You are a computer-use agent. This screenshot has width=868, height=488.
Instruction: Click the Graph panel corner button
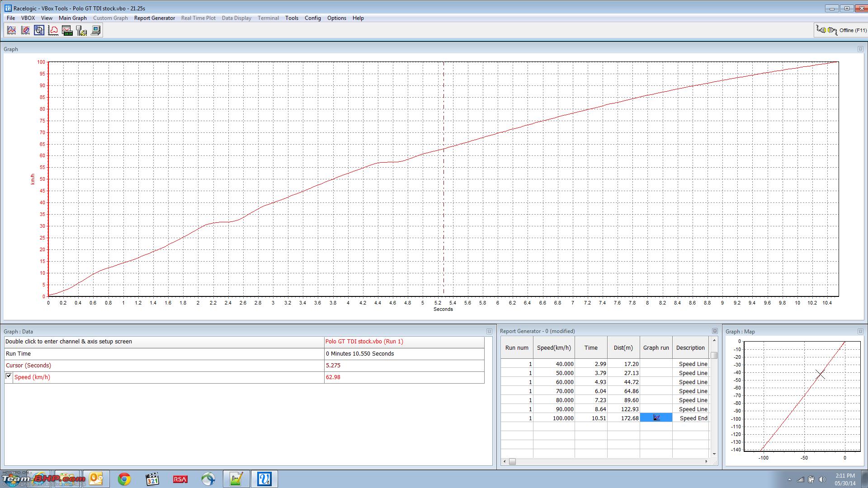[x=860, y=49]
